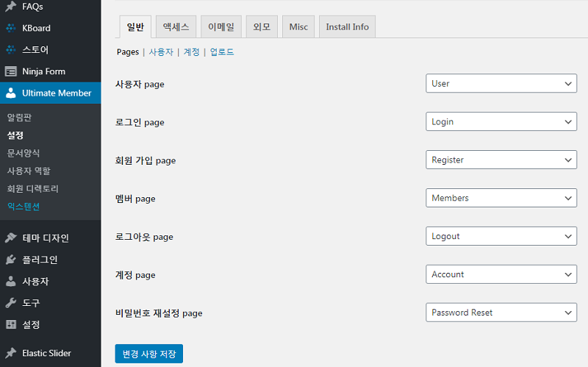Go to 알림판 submenu item
The width and height of the screenshot is (588, 367).
(20, 118)
